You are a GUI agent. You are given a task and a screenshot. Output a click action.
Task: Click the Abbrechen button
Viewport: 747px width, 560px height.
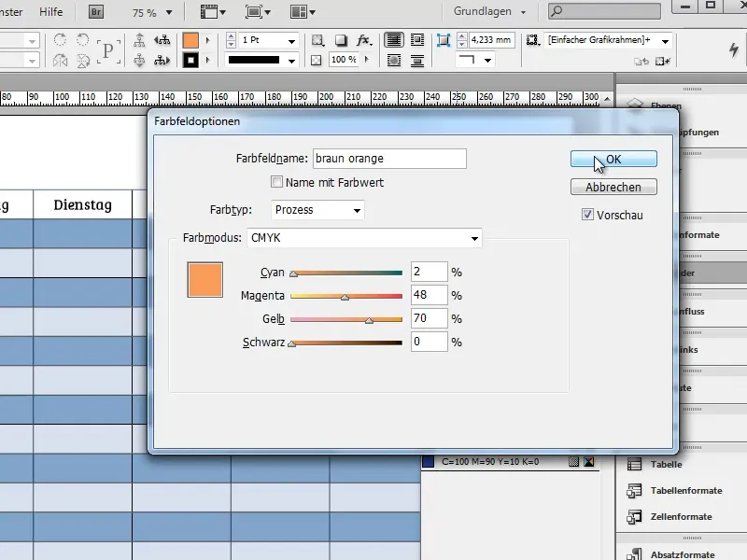tap(613, 188)
